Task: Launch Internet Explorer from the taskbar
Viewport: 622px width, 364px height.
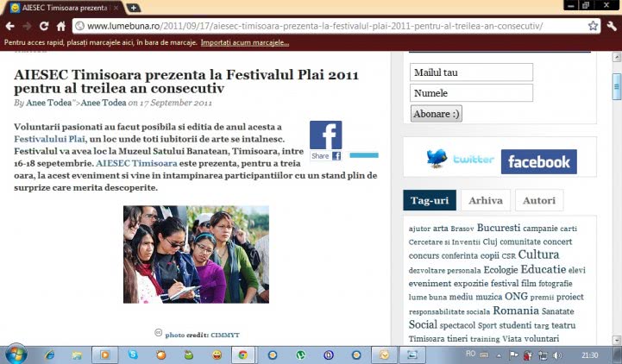Action: click(x=49, y=355)
